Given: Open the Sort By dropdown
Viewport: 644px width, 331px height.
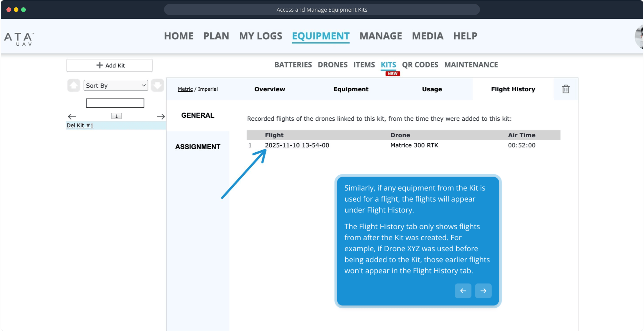Looking at the screenshot, I should coord(116,86).
